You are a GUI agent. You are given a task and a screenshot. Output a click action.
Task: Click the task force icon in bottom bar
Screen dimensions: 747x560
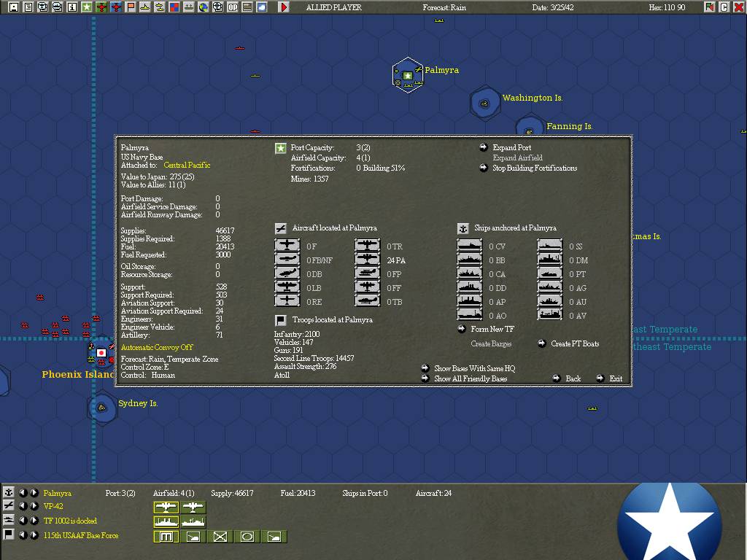8,520
